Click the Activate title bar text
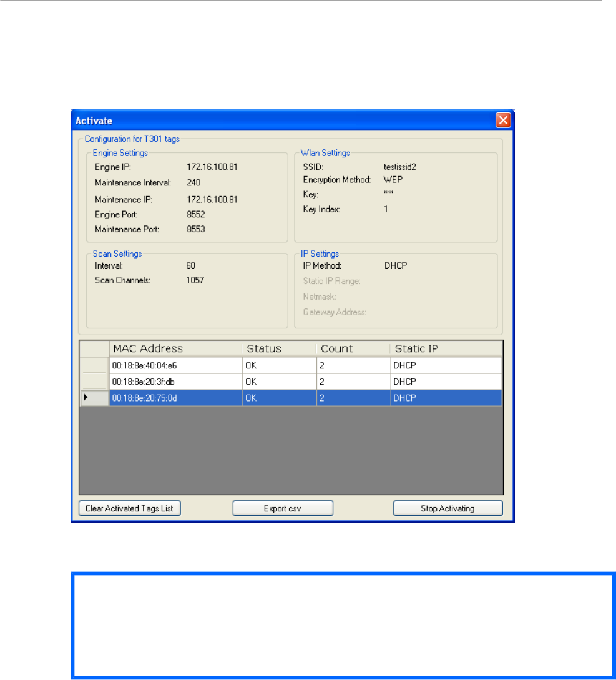The height and width of the screenshot is (680, 616). 94,121
